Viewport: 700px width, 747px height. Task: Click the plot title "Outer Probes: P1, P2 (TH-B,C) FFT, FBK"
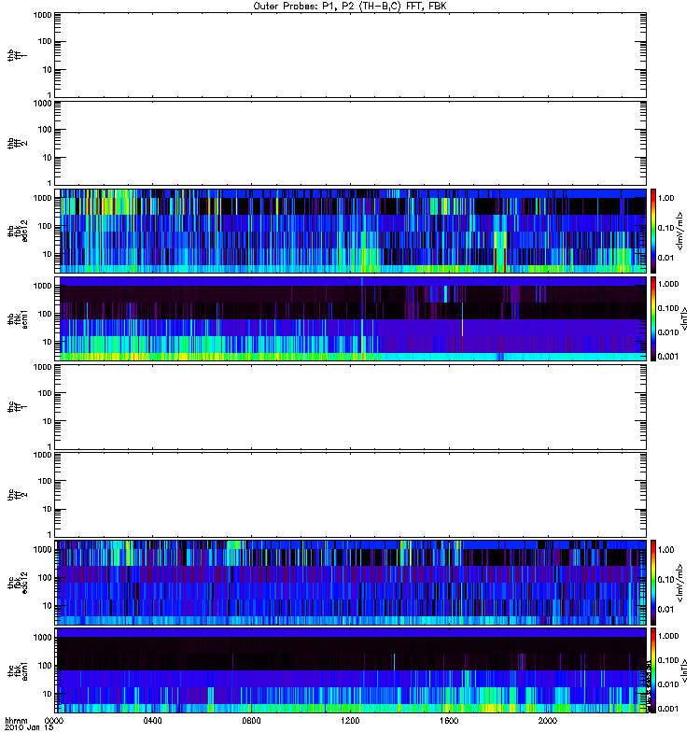(x=350, y=7)
